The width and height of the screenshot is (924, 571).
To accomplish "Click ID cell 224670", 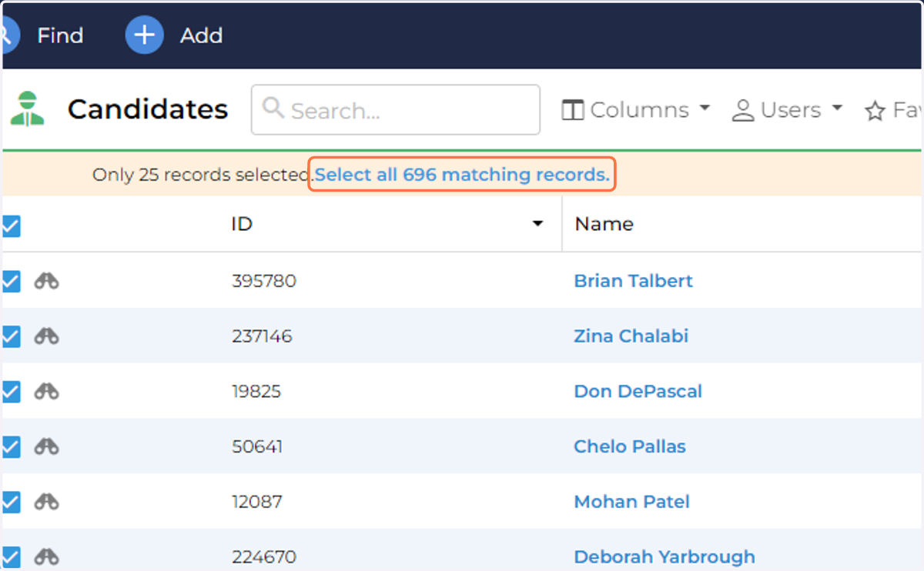I will [264, 556].
